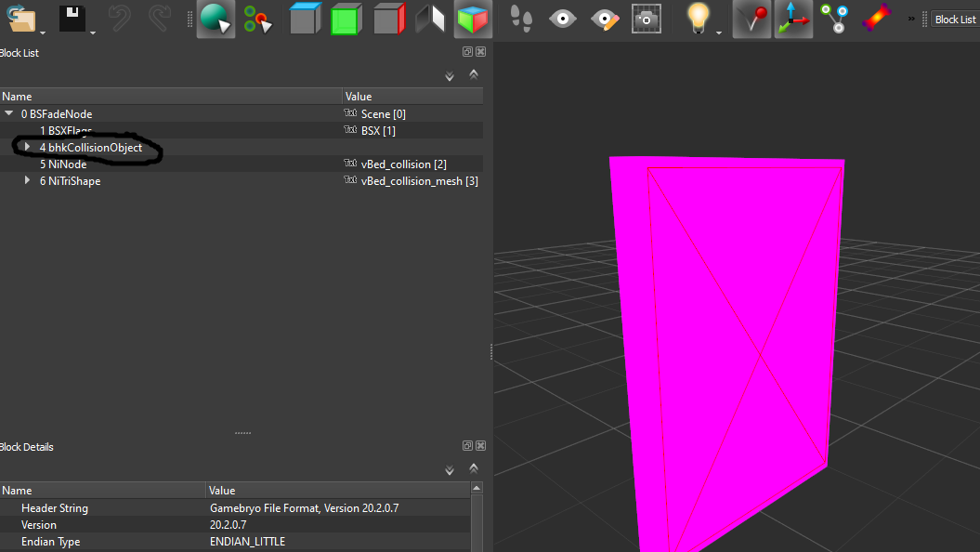This screenshot has height=552, width=980.
Task: Open the Save icon dropdown arrow
Action: [93, 33]
